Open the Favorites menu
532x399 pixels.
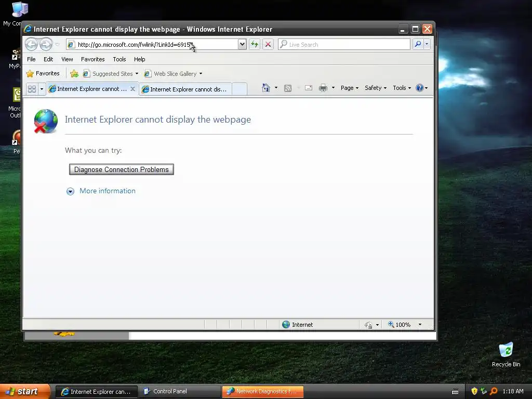[92, 59]
